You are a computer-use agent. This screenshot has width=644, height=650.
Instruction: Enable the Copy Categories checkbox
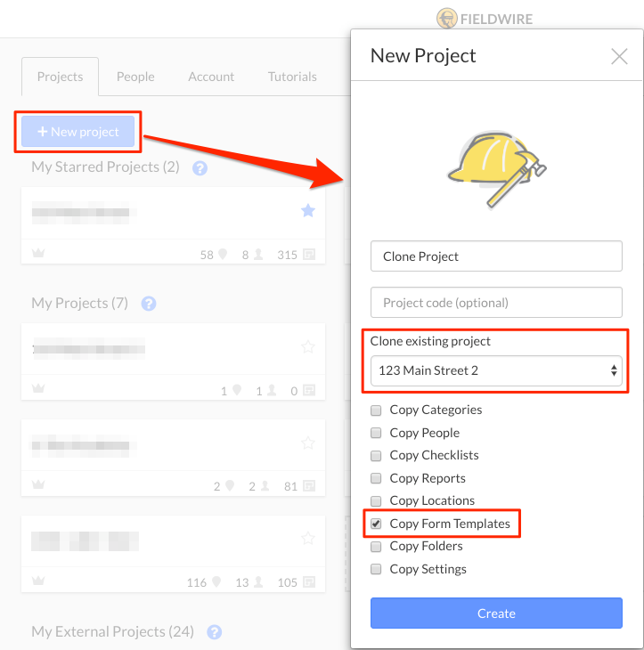point(376,410)
